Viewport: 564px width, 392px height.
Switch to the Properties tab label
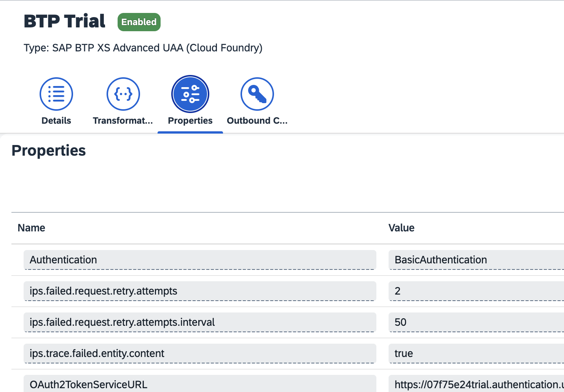(190, 121)
